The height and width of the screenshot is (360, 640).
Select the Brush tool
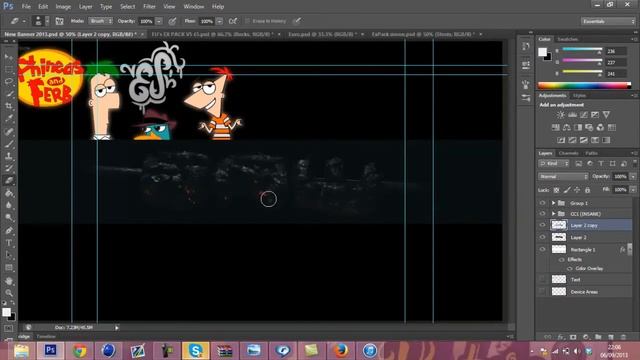click(x=9, y=144)
